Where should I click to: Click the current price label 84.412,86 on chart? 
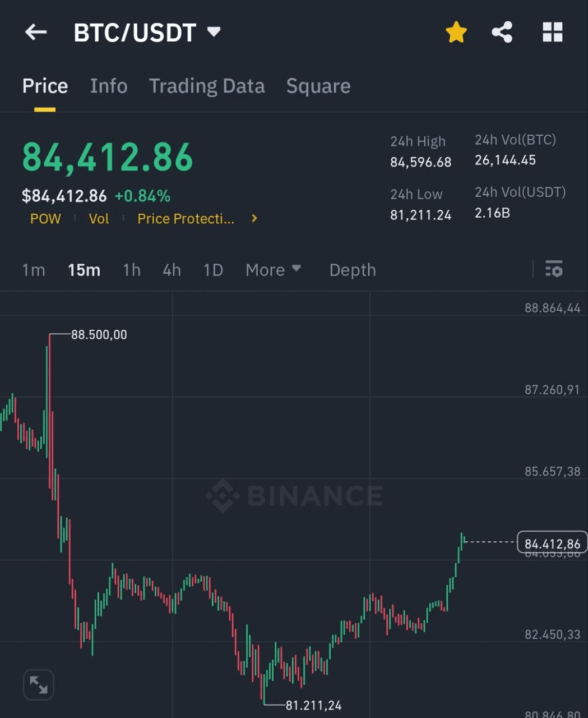point(552,543)
